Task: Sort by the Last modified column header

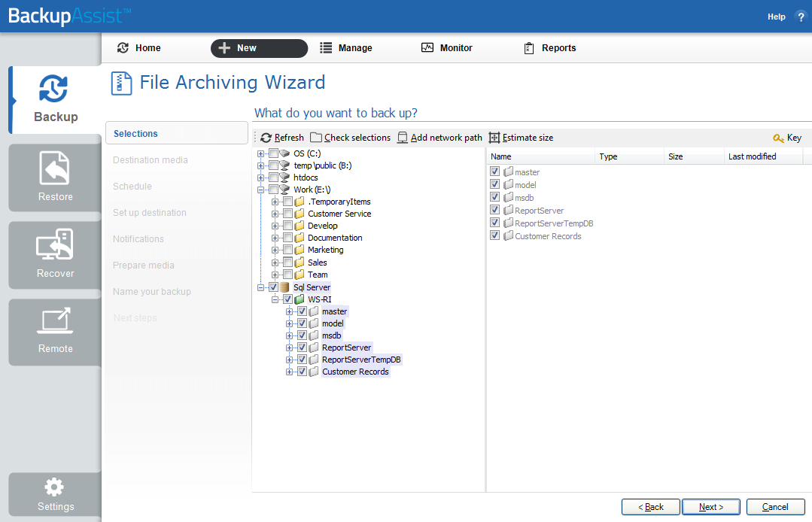Action: pyautogui.click(x=763, y=156)
